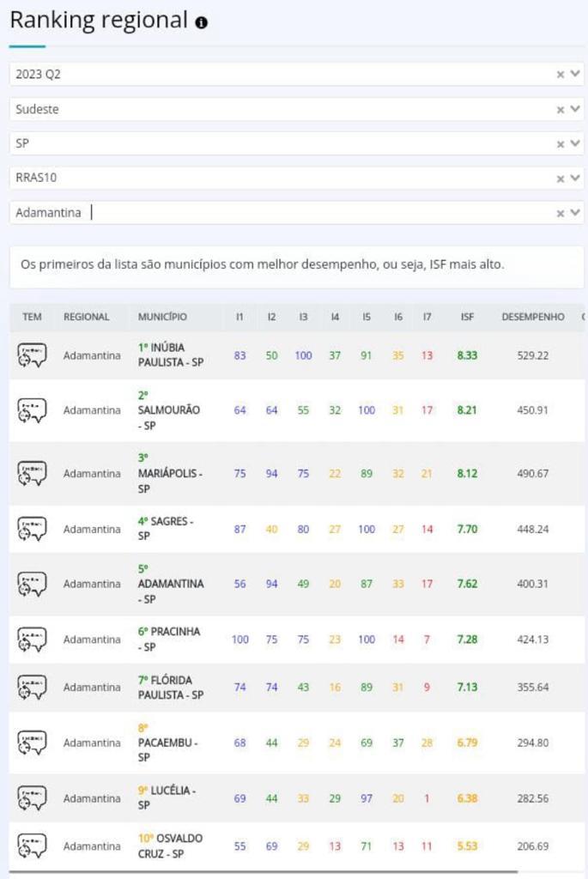Screen dimensions: 588x879
Task: Open feedback icon for 5th-ranked Adamantina row
Action: 32,584
